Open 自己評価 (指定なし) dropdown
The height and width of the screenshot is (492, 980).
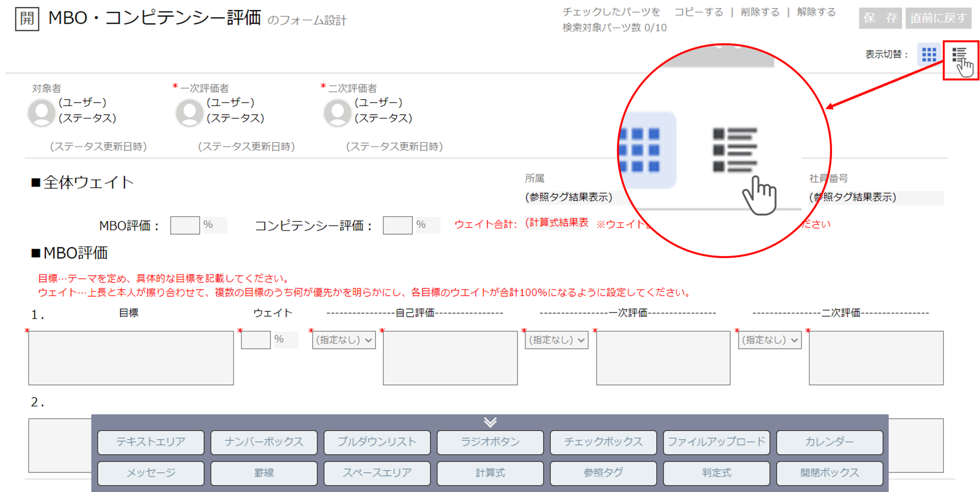tap(344, 340)
